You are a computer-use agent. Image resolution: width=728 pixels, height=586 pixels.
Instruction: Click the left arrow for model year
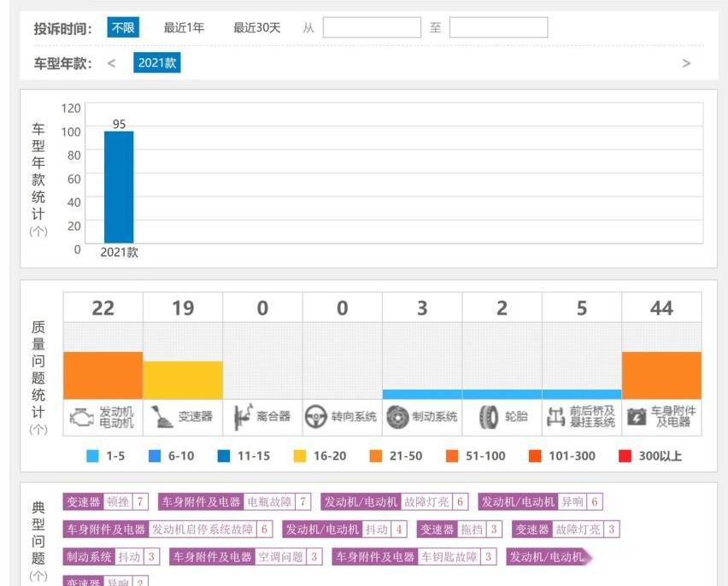tap(111, 63)
